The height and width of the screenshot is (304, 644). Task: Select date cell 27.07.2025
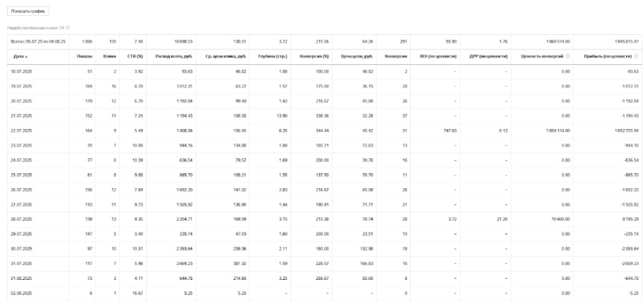click(21, 205)
